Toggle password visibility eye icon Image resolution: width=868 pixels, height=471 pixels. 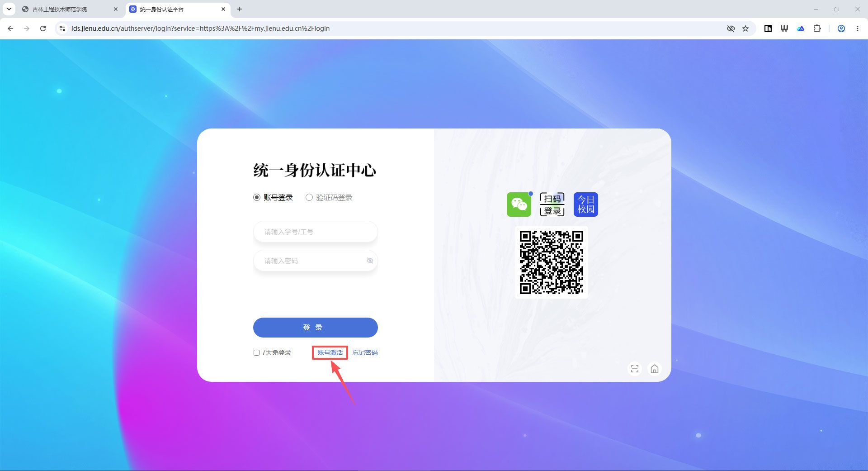click(x=370, y=261)
